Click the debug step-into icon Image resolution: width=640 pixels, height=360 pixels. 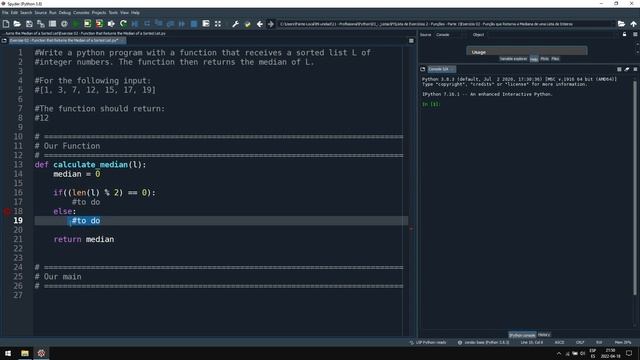159,24
